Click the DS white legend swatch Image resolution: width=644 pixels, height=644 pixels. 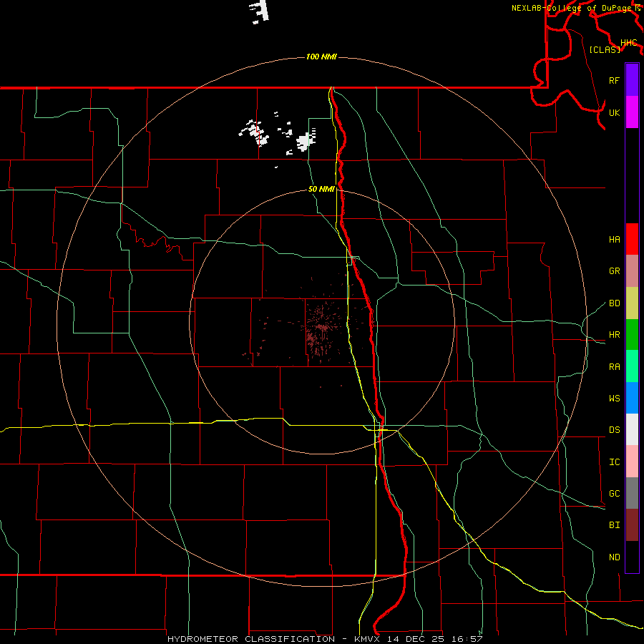pyautogui.click(x=632, y=429)
